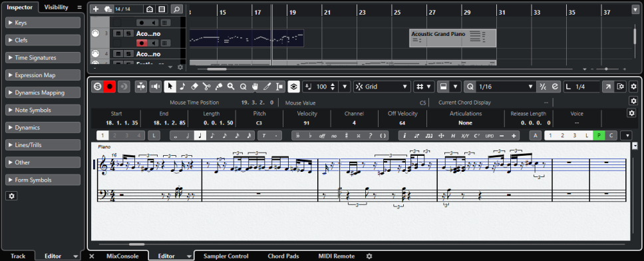Select the Zoom magnifier tool
Screen dimensions: 644x261
[231, 87]
